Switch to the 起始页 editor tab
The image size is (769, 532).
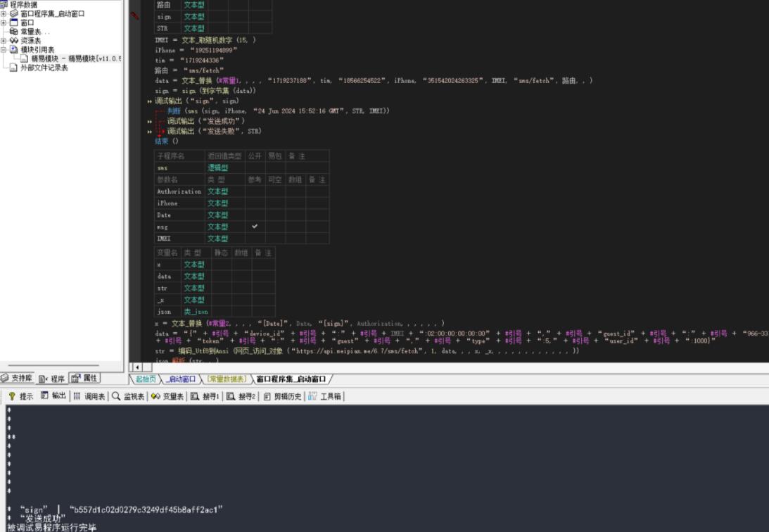(x=146, y=379)
